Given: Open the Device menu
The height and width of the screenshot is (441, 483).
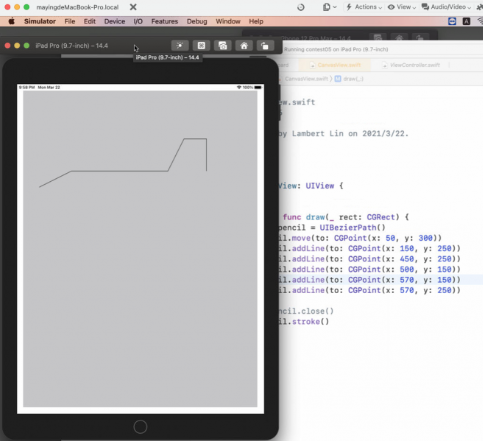Looking at the screenshot, I should [115, 21].
